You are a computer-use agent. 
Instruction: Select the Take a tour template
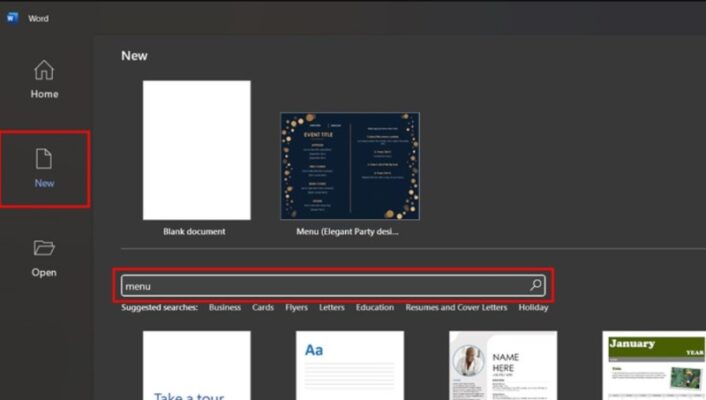tap(197, 365)
